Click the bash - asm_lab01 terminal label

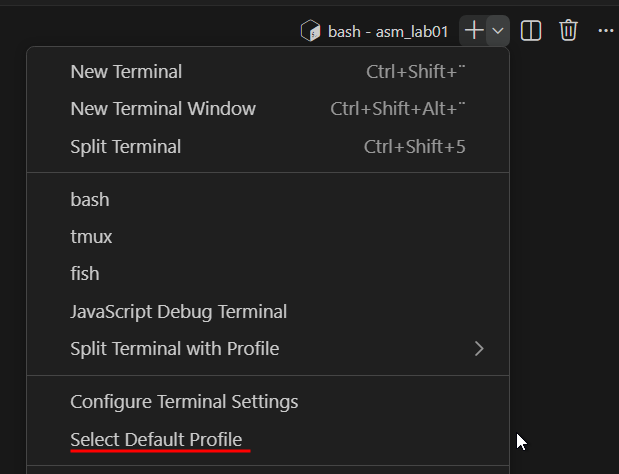pos(388,32)
